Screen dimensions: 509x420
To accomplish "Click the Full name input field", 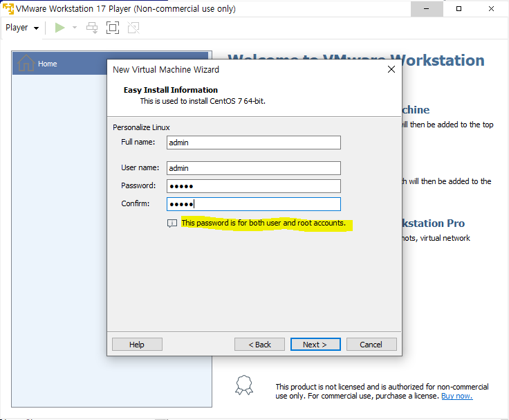I will tap(254, 143).
